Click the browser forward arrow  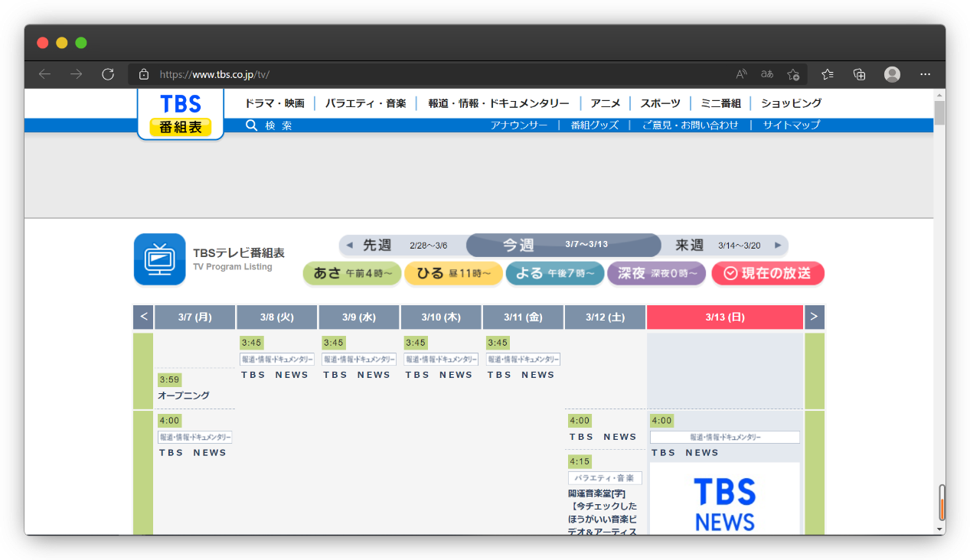(x=76, y=74)
